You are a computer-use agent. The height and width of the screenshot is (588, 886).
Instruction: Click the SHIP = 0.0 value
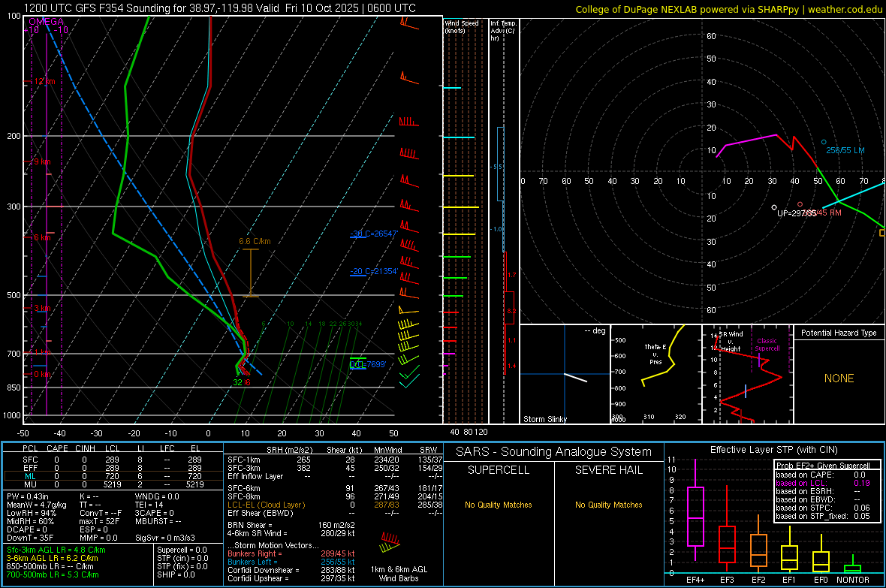pos(176,575)
